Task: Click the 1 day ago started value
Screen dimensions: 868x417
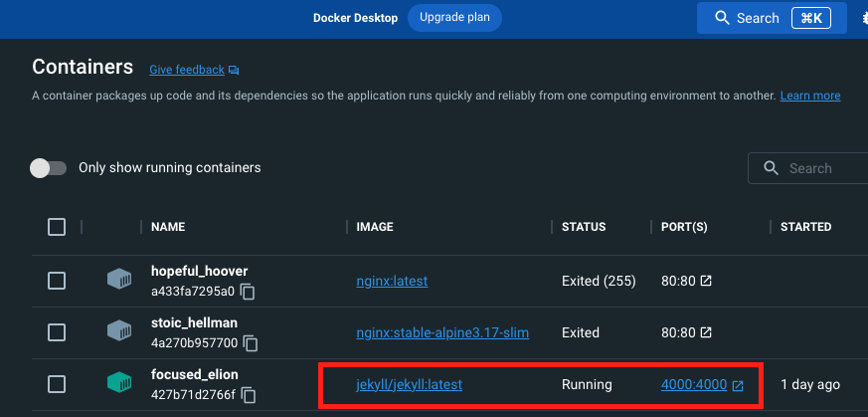Action: pyautogui.click(x=810, y=384)
